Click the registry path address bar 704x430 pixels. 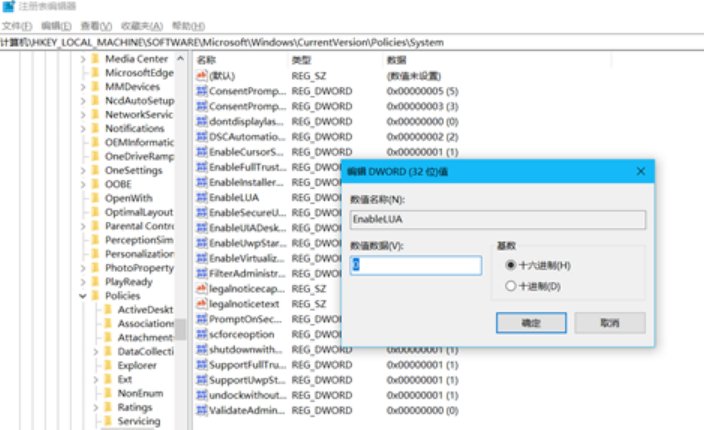click(x=352, y=42)
